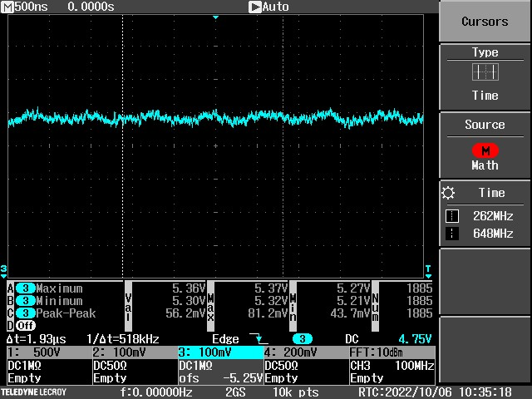Viewport: 532px width, 399px height.
Task: Click the red M Math source badge
Action: point(485,150)
